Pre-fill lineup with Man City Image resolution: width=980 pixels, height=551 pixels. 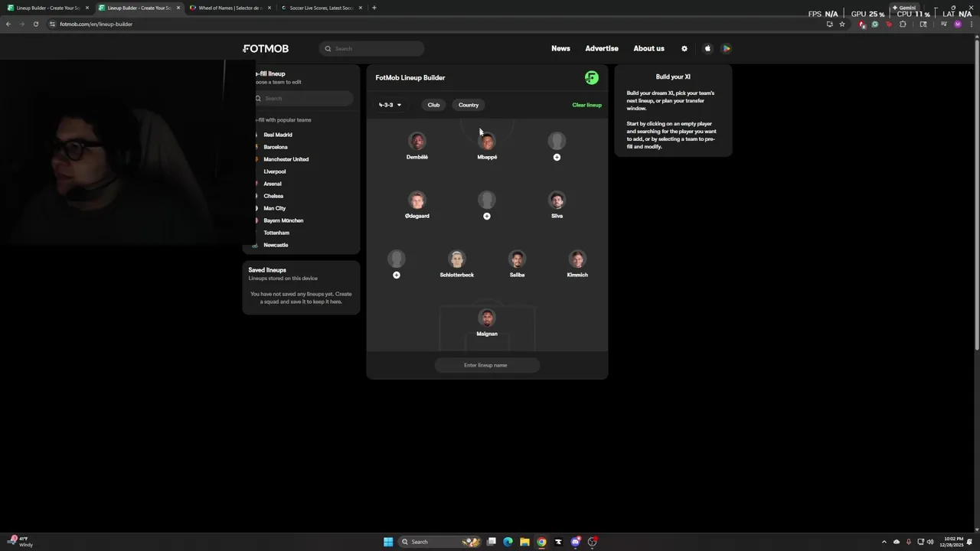click(274, 208)
